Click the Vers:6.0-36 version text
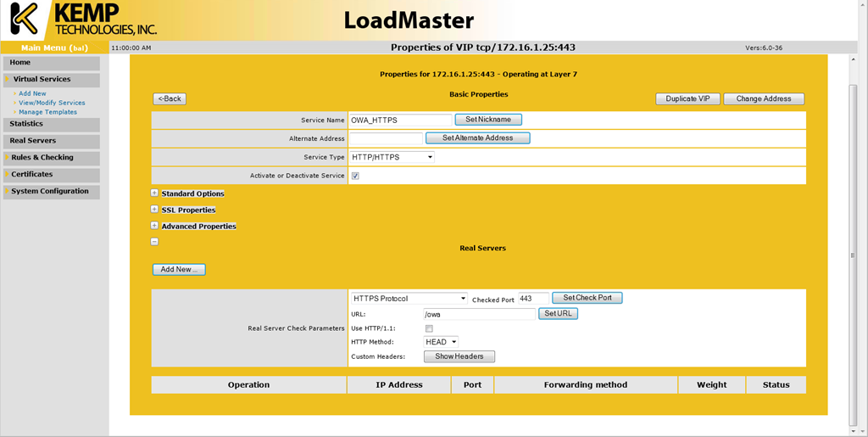 [x=764, y=48]
